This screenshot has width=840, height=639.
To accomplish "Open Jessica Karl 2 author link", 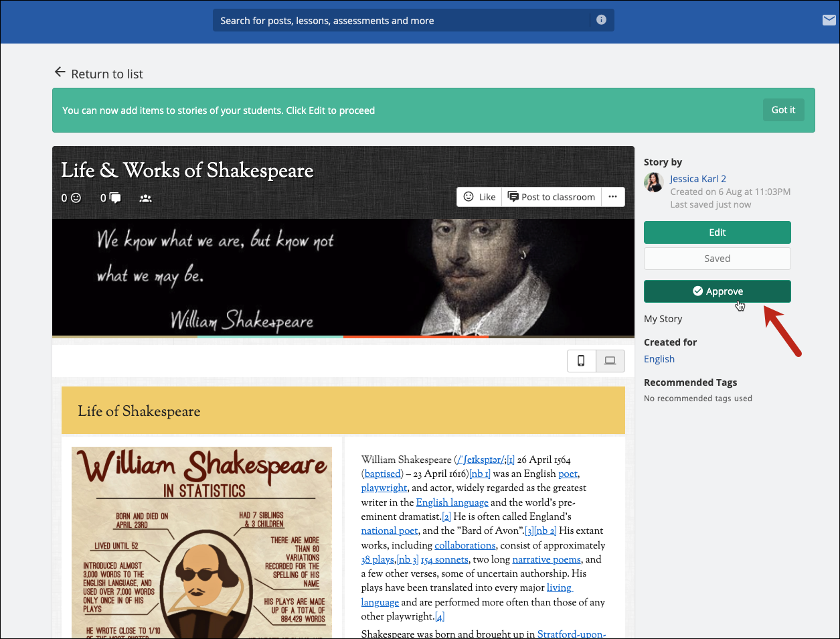I will [697, 179].
